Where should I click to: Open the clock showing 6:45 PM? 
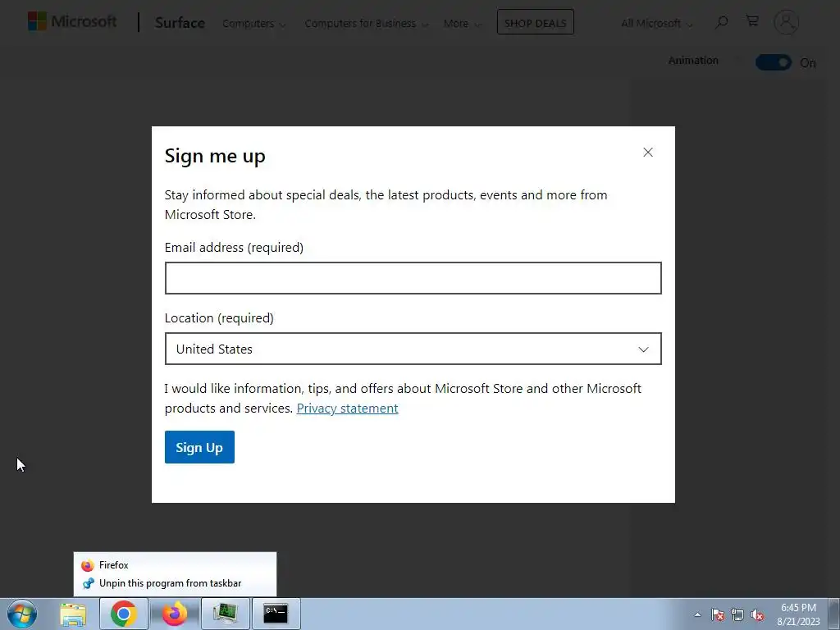798,614
